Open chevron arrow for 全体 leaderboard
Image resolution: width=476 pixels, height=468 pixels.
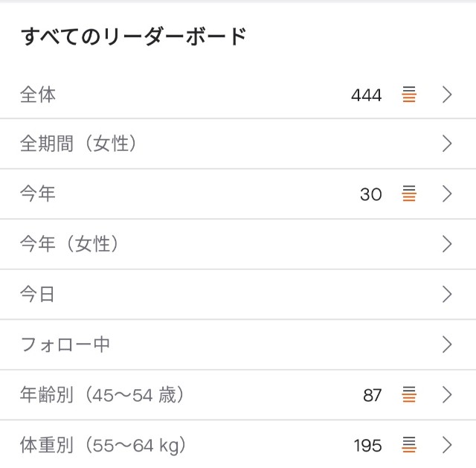tap(447, 94)
